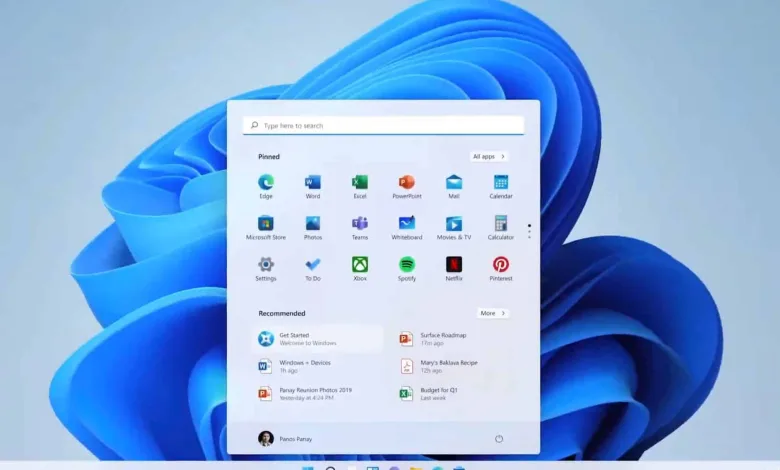The height and width of the screenshot is (470, 780).
Task: Open the Spotify pinned app
Action: (407, 265)
